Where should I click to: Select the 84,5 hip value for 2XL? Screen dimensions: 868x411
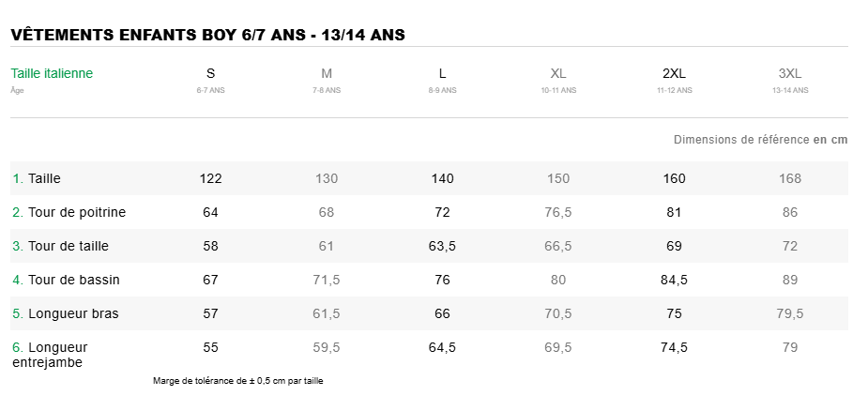click(x=674, y=280)
